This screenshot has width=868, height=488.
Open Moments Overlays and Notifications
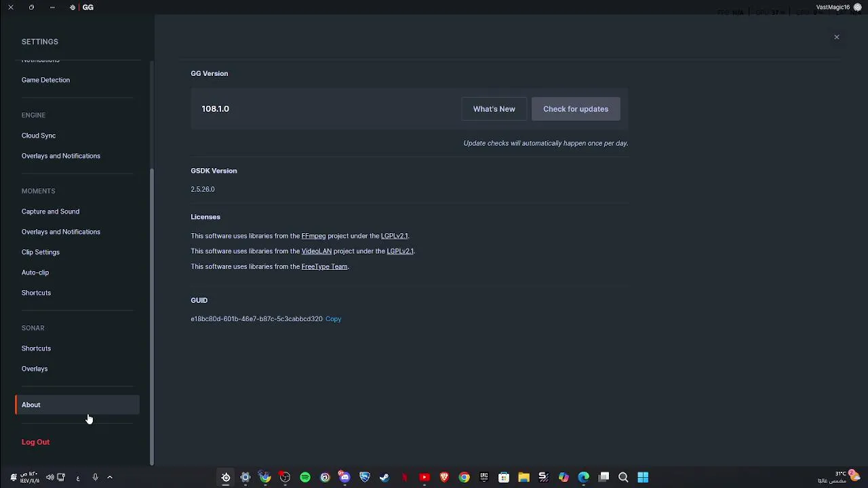[x=60, y=232]
